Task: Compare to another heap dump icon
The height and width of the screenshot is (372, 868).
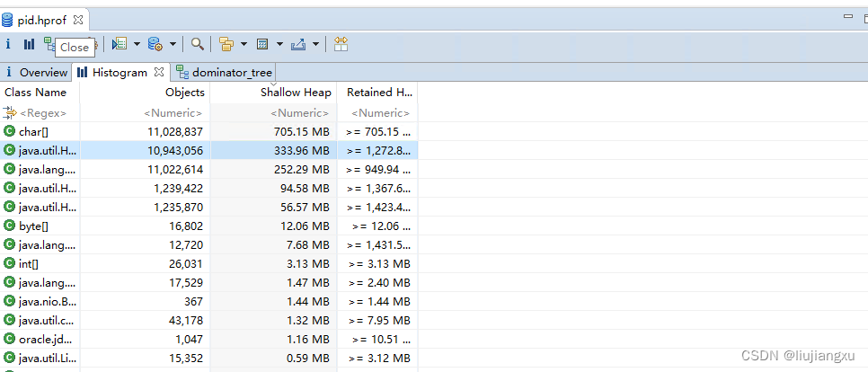Action: (x=341, y=44)
